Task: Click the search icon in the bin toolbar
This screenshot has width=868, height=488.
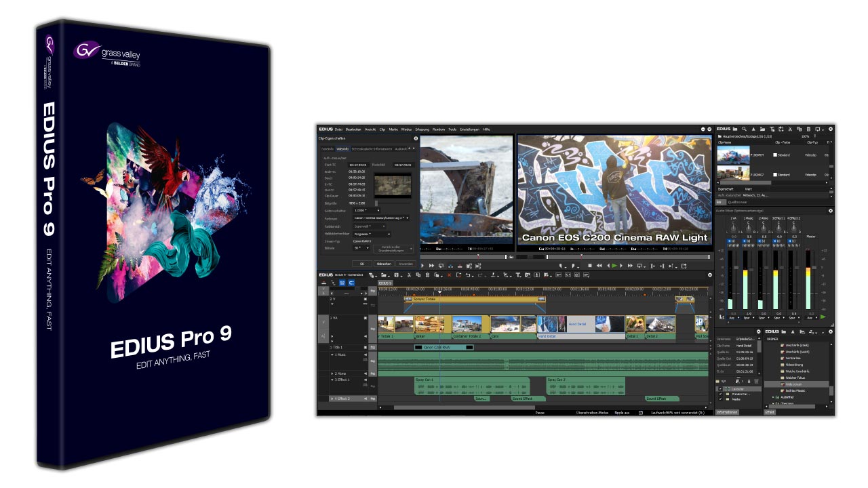Action: pos(744,129)
